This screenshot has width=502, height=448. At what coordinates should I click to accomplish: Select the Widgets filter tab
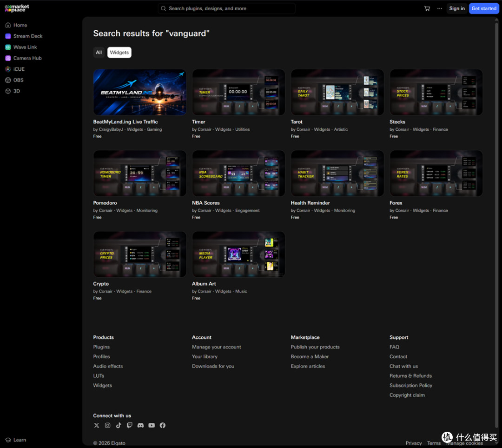119,52
